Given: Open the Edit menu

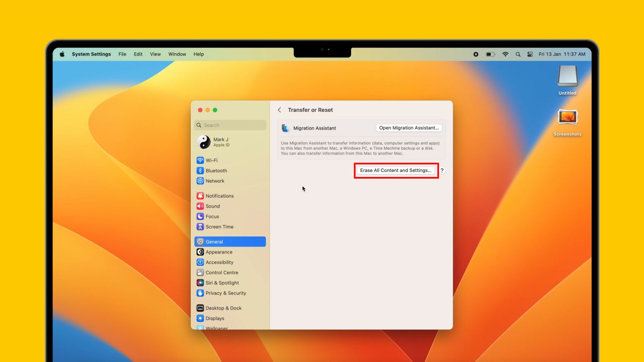Looking at the screenshot, I should [x=138, y=54].
